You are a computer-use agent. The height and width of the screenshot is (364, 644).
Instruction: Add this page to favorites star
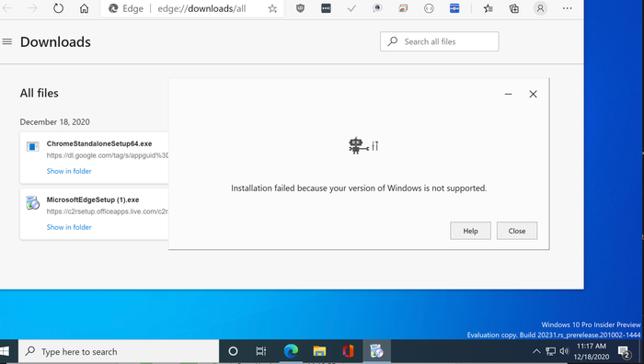pyautogui.click(x=272, y=8)
